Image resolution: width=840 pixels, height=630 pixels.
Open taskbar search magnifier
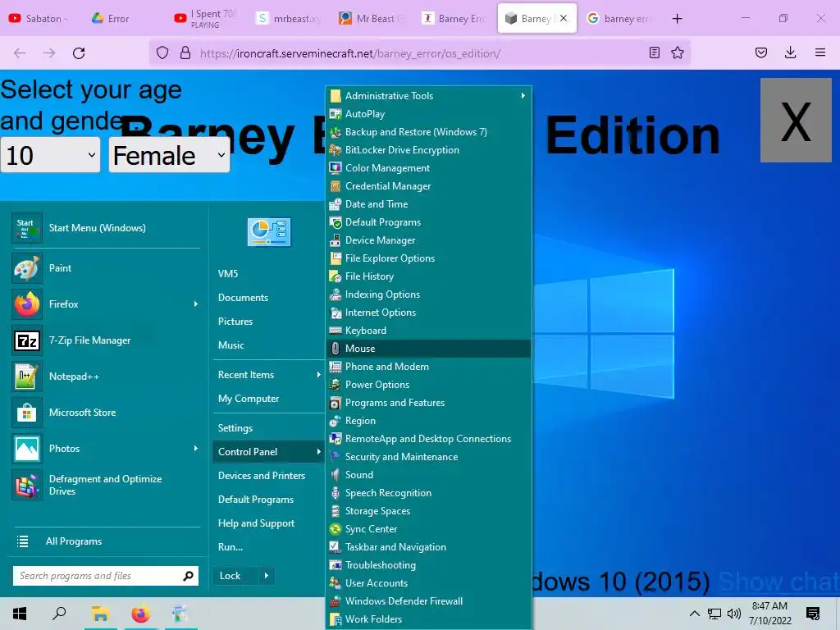click(x=59, y=614)
